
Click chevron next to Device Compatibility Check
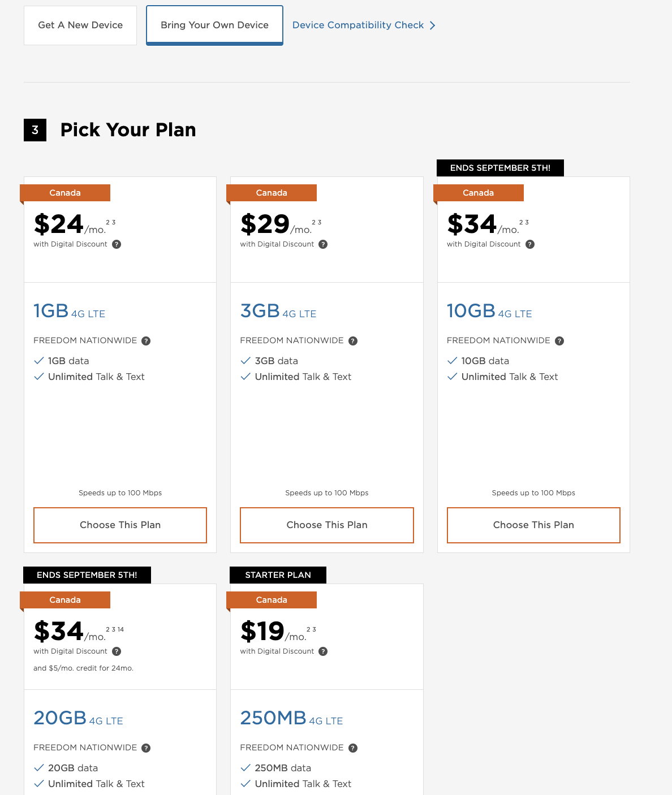pos(433,25)
